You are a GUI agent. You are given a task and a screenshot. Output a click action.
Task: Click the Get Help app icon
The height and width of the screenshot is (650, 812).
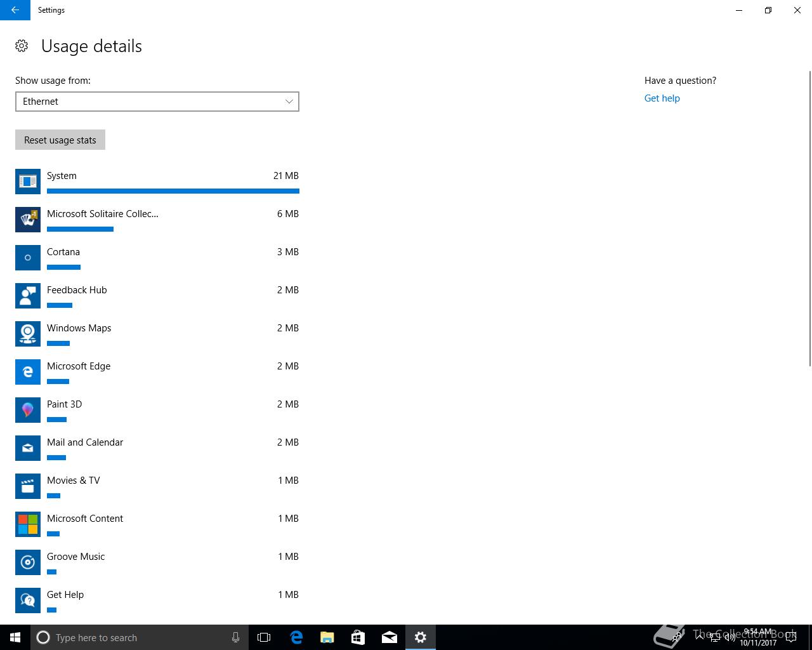28,600
